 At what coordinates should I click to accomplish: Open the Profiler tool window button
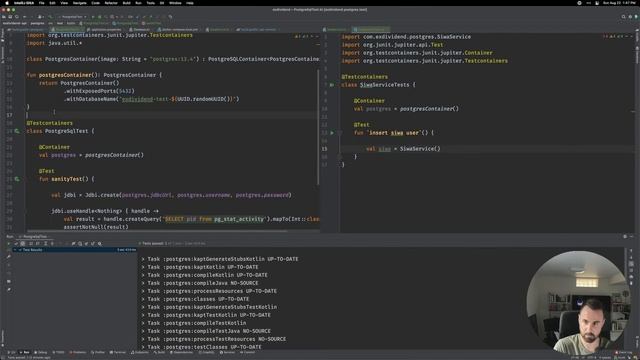98,352
